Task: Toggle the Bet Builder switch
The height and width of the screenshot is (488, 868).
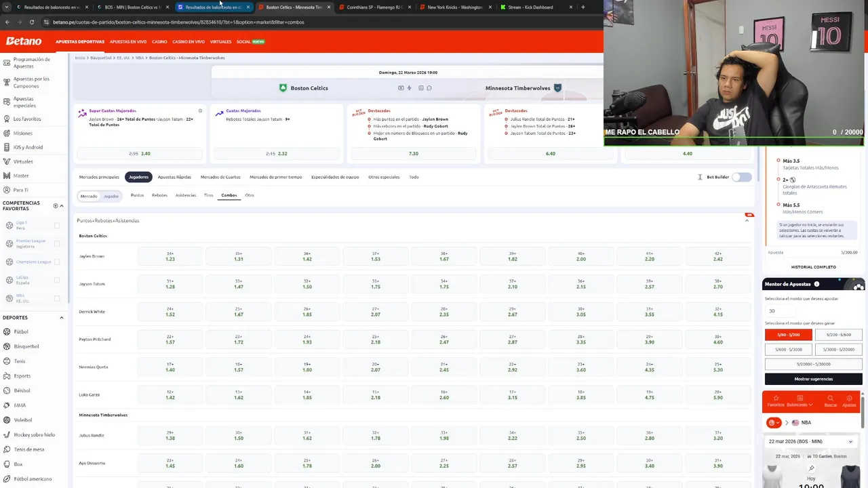Action: (742, 177)
